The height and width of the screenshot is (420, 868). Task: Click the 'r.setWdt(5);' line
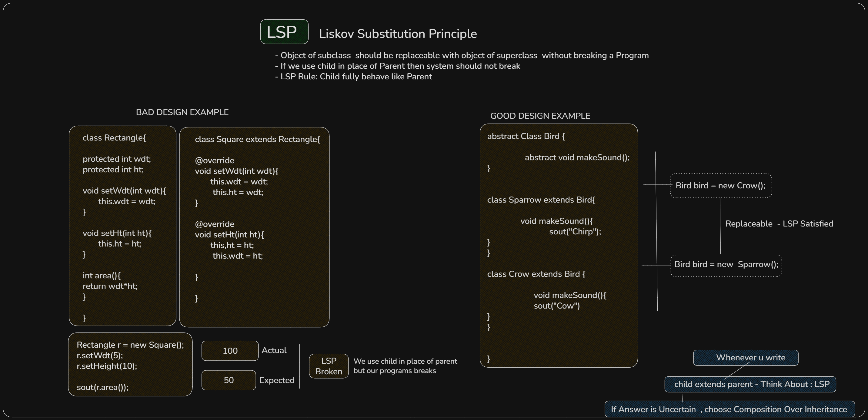tap(100, 356)
